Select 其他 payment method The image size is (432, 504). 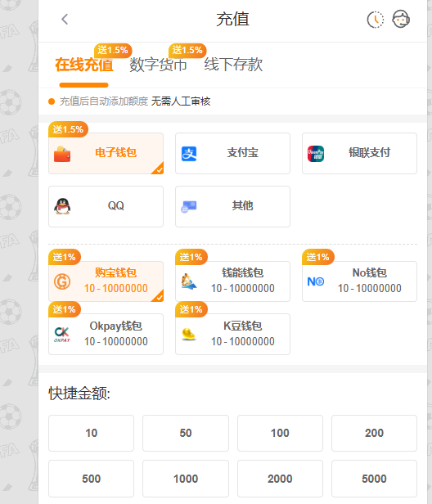(232, 206)
